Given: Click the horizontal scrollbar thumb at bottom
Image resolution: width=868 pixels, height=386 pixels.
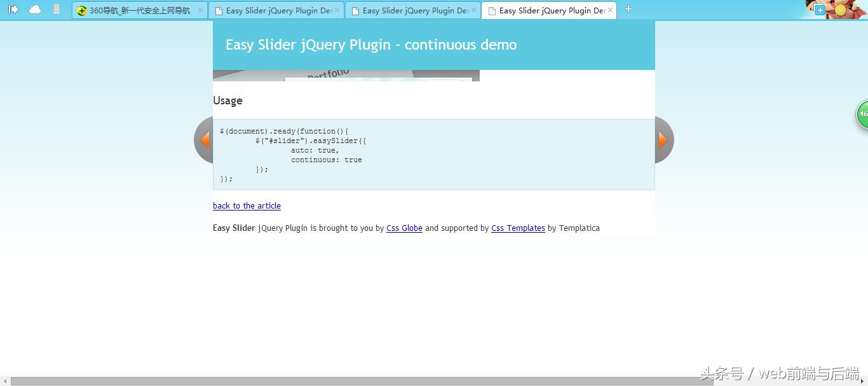Looking at the screenshot, I should click(362, 381).
